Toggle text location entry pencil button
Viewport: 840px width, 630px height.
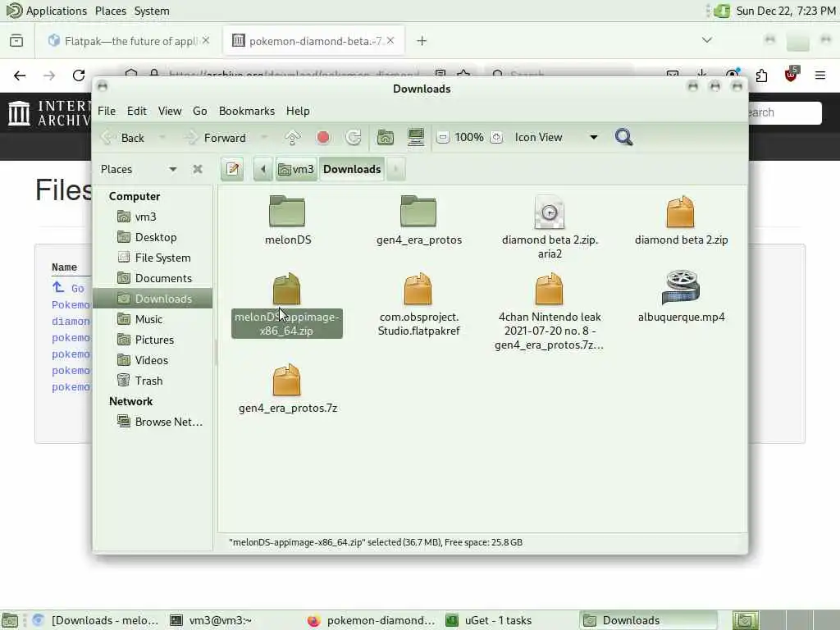[232, 169]
